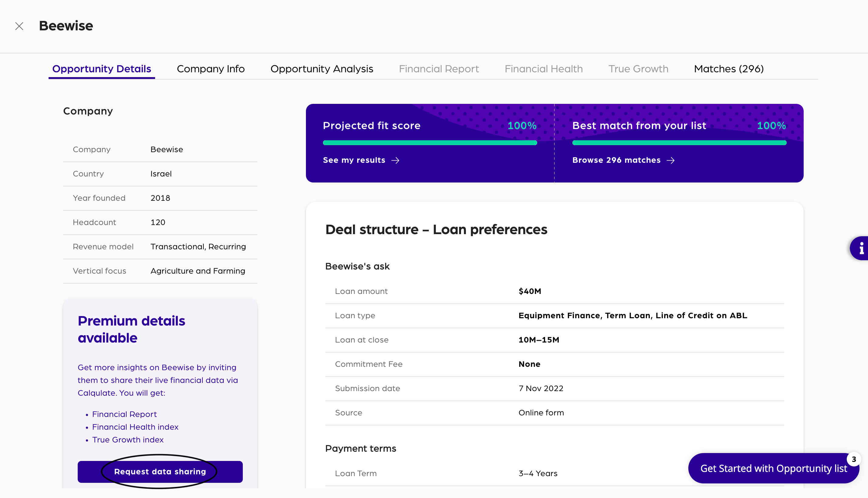Go to the True Growth tab
This screenshot has height=498, width=868.
638,69
